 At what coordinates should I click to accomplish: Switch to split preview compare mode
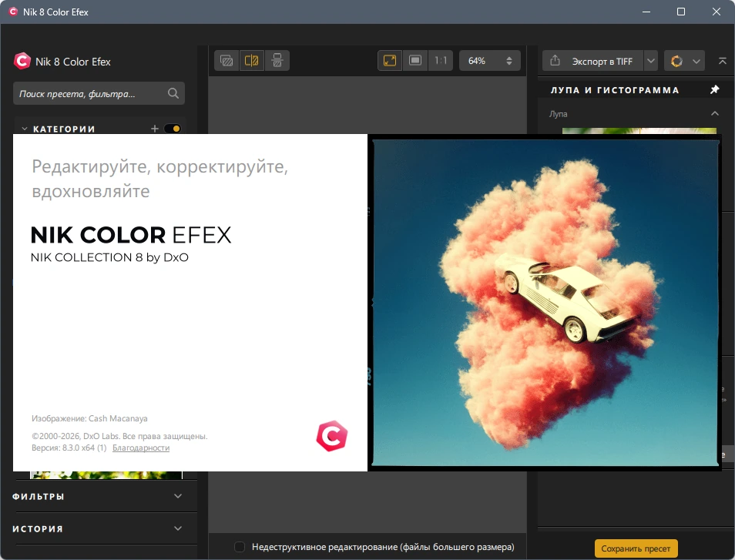pyautogui.click(x=252, y=60)
